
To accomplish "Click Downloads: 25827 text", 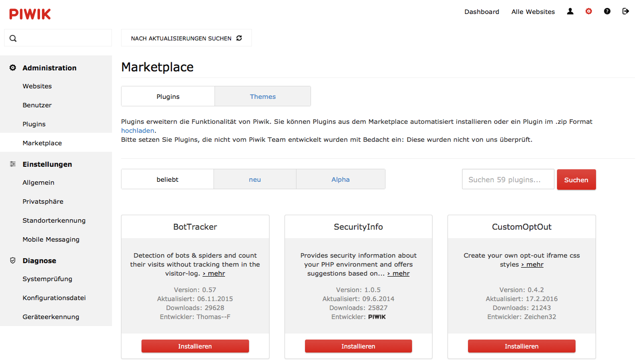I will tap(358, 308).
